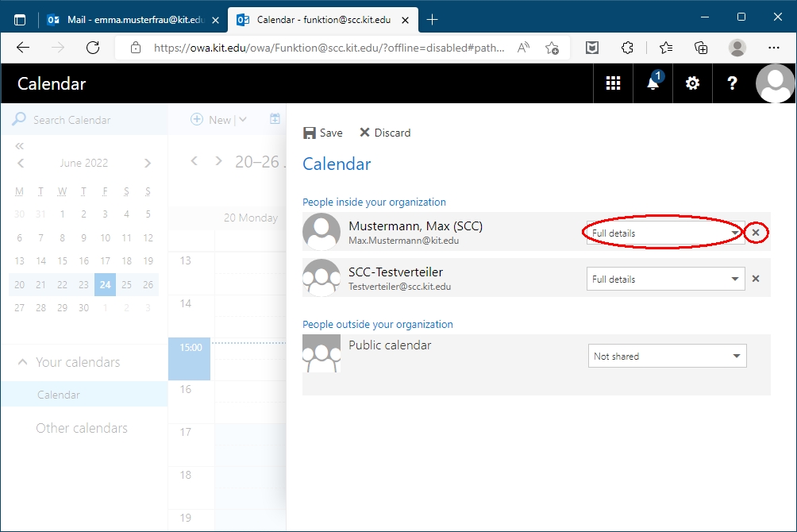Screen dimensions: 797x532
Task: Open permission dropdown for Mustermann, Max
Action: 665,233
